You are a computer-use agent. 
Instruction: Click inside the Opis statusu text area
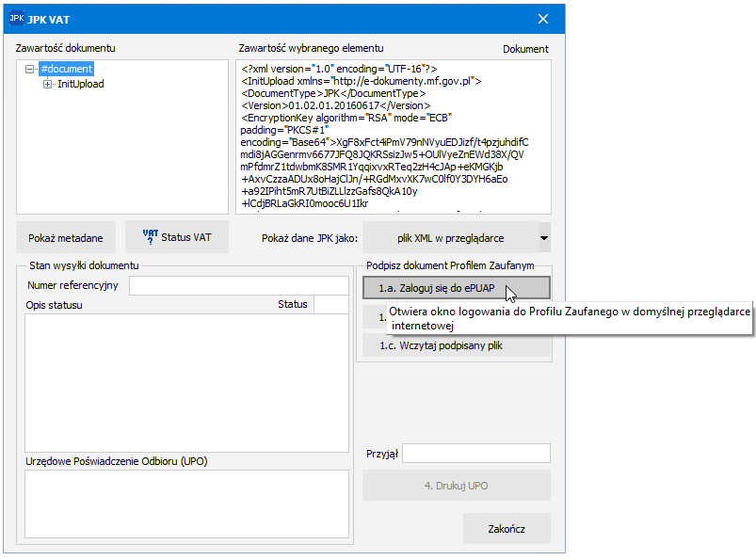[186, 383]
